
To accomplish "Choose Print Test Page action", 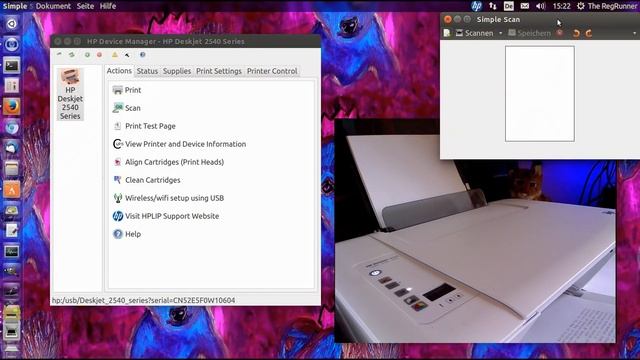I will pyautogui.click(x=144, y=126).
